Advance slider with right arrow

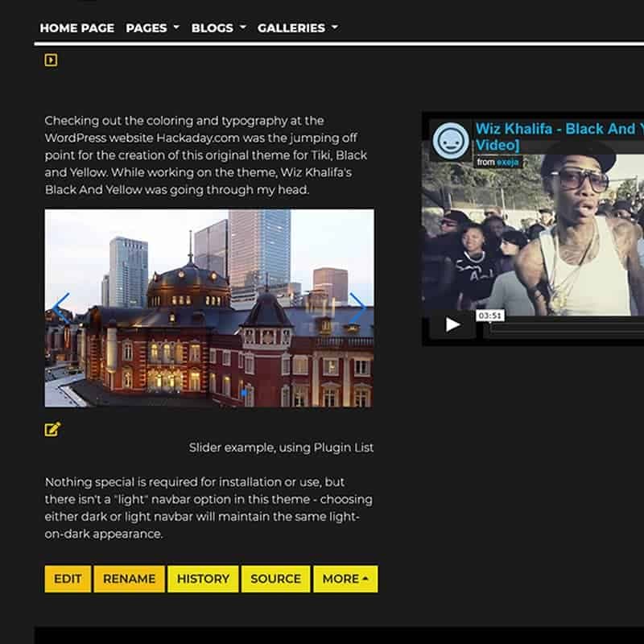(357, 308)
